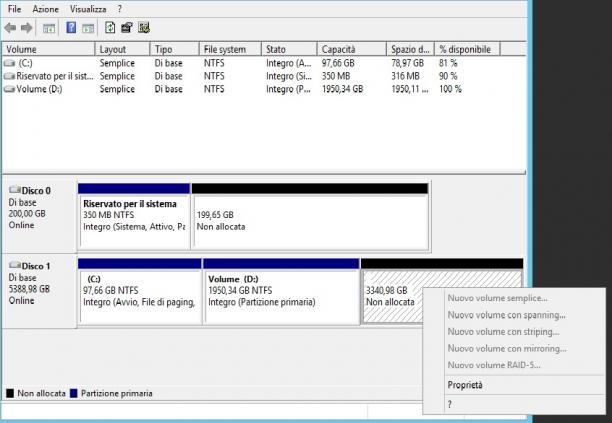The image size is (612, 423).
Task: Click the blue Partizione primaria legend swatch
Action: coord(74,393)
